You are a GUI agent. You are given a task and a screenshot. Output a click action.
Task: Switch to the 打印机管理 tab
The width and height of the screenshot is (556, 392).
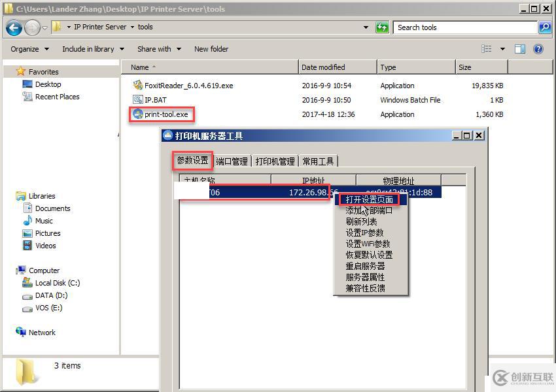click(275, 161)
